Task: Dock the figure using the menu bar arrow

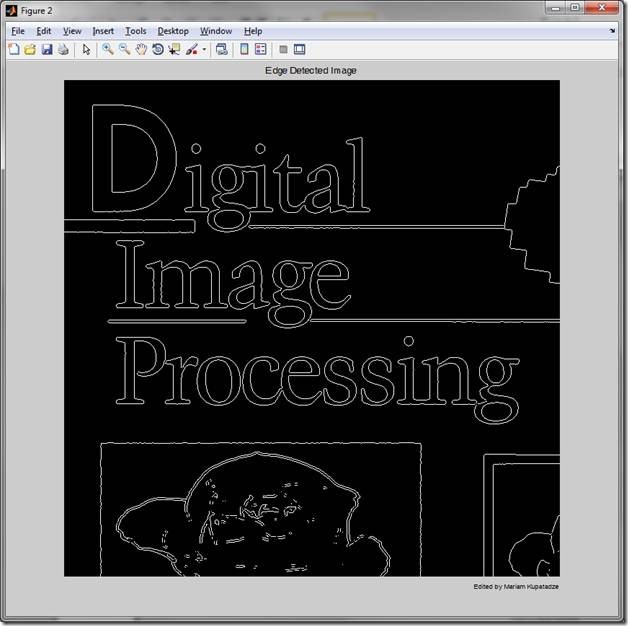Action: [612, 30]
